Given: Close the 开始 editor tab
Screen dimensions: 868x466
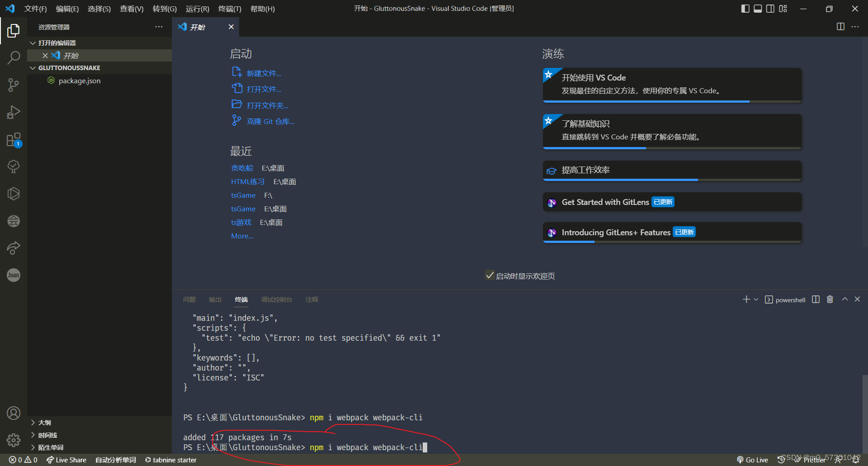Looking at the screenshot, I should point(231,27).
